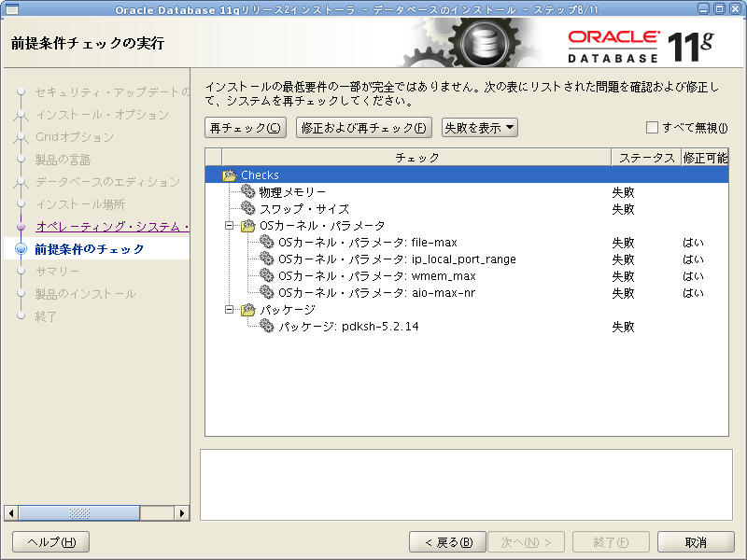Click the 再チェック button
This screenshot has width=747, height=560.
[246, 128]
